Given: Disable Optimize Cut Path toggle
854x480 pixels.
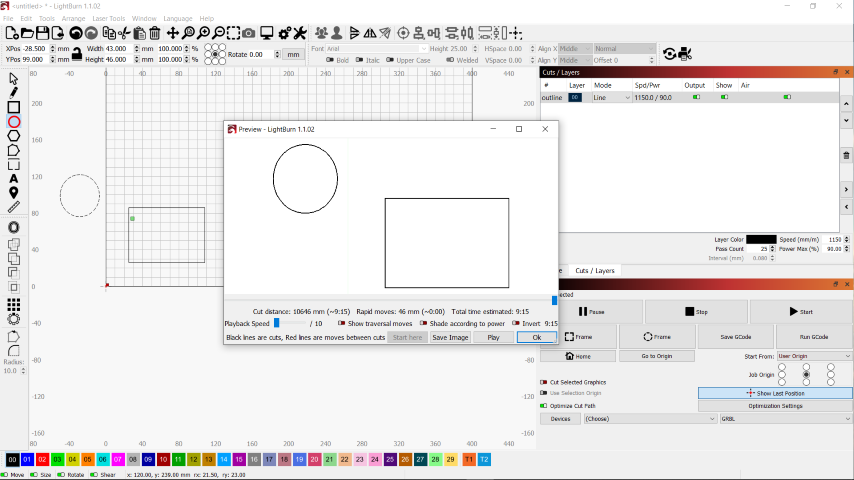Looking at the screenshot, I should (x=544, y=406).
